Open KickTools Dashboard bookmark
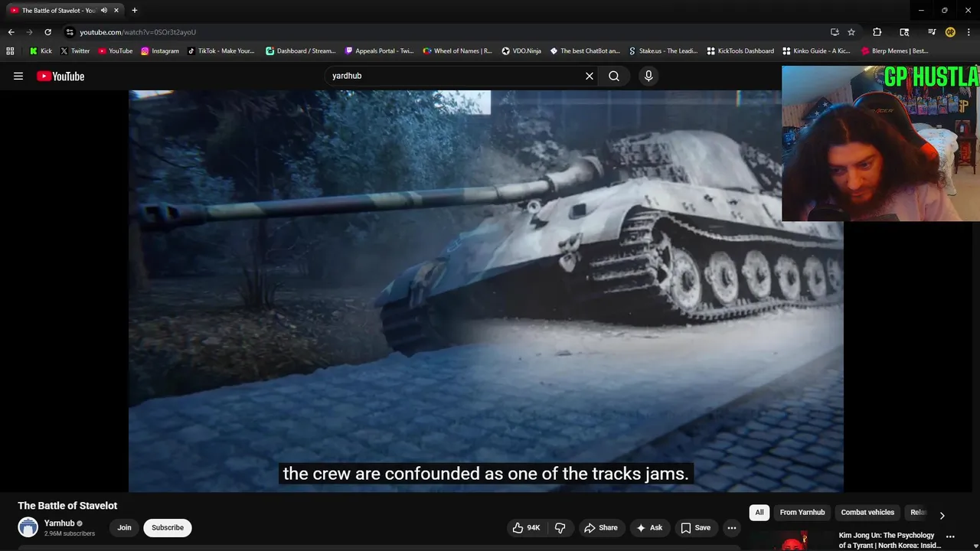The height and width of the screenshot is (551, 980). pyautogui.click(x=740, y=51)
